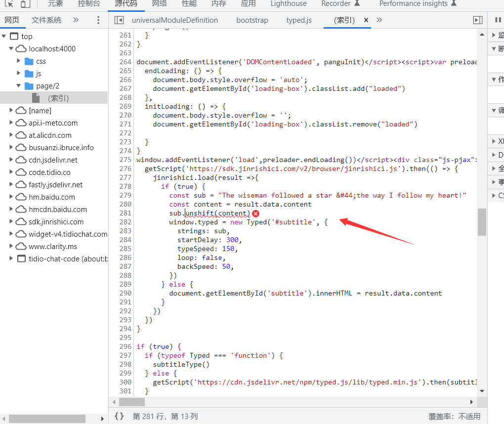Screen dimensions: 504x424
Task: Open the 网络 panel tab
Action: (x=160, y=3)
